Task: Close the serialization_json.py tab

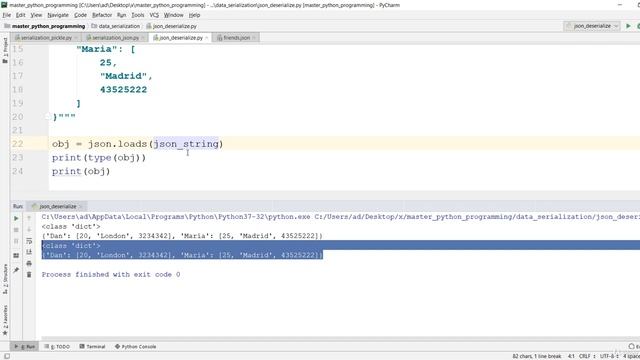Action: pyautogui.click(x=143, y=38)
